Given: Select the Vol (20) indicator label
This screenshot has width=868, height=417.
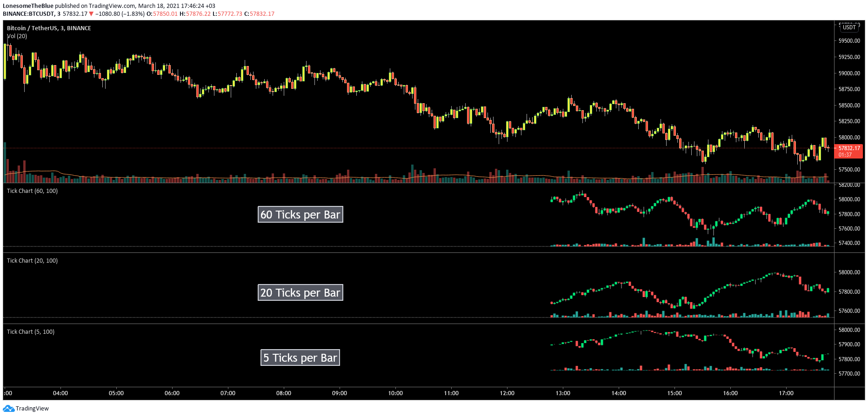Looking at the screenshot, I should tap(17, 36).
